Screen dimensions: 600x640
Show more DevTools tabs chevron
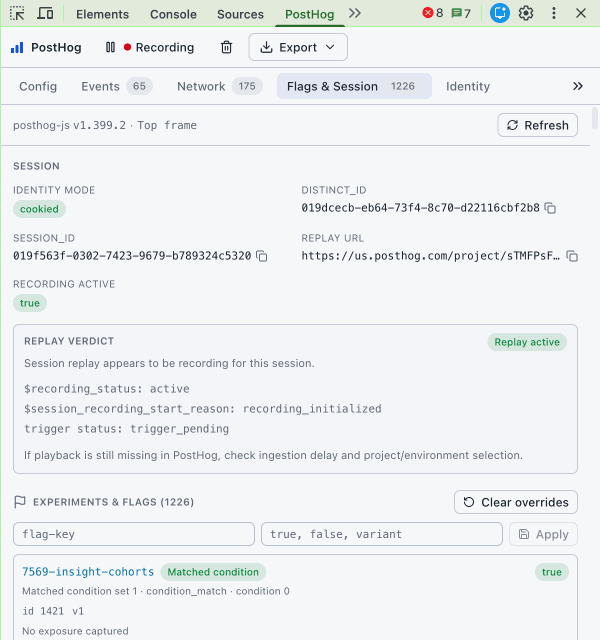355,13
